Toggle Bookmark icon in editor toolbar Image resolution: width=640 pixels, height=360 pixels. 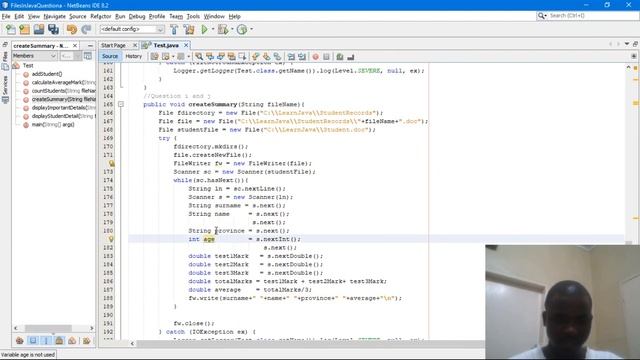[x=278, y=57]
